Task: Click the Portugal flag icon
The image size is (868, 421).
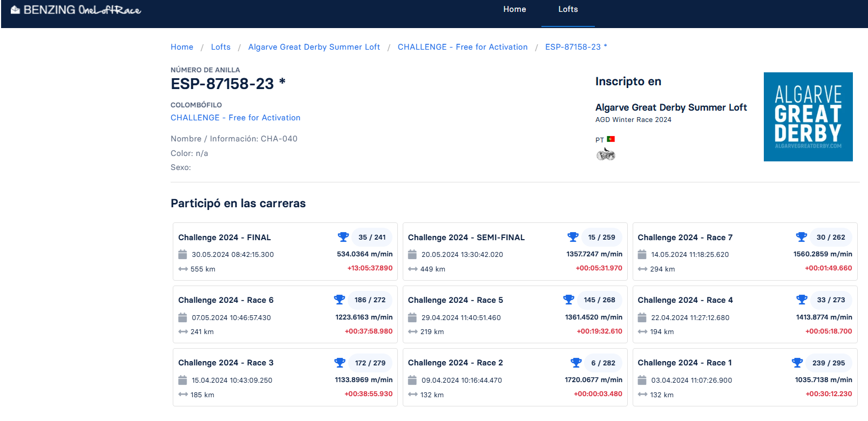Action: point(611,139)
